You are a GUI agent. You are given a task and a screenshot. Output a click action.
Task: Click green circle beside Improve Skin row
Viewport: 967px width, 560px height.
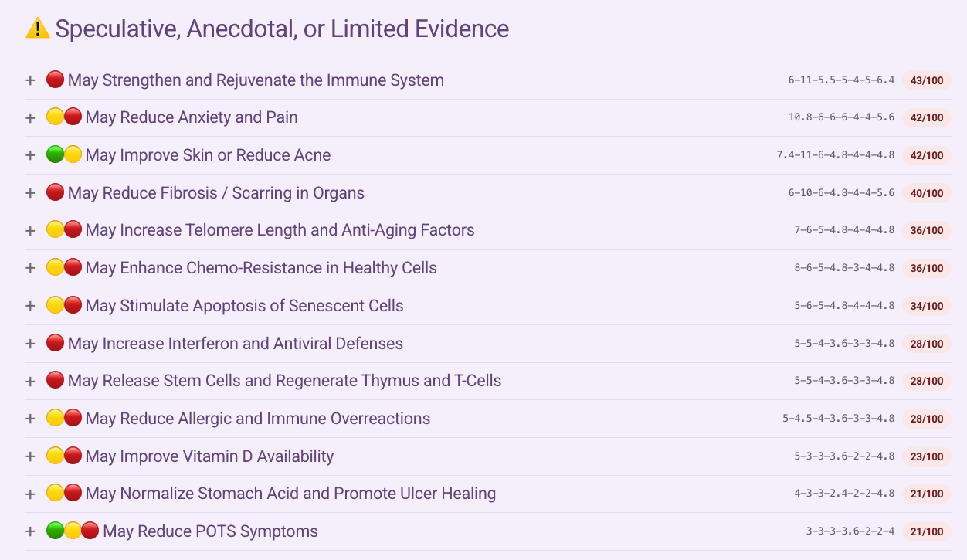(55, 154)
